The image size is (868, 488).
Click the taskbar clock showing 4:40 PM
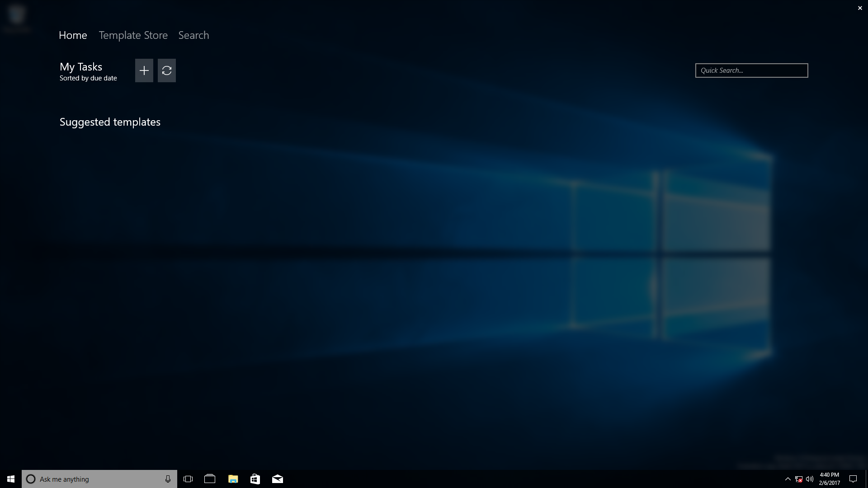(x=829, y=479)
